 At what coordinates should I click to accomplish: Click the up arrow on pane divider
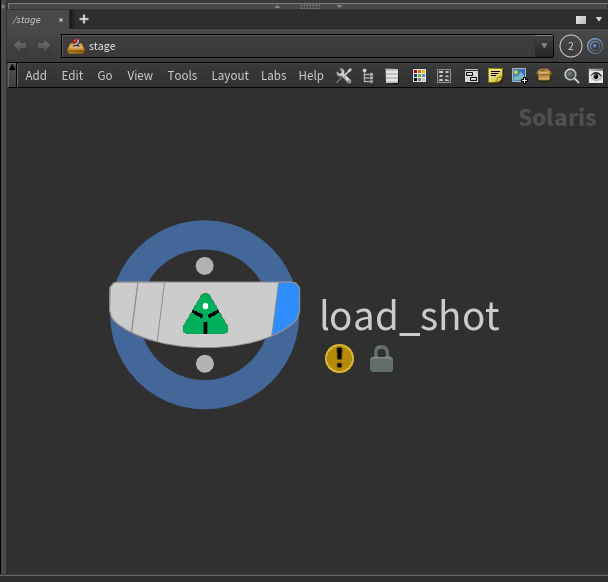277,6
